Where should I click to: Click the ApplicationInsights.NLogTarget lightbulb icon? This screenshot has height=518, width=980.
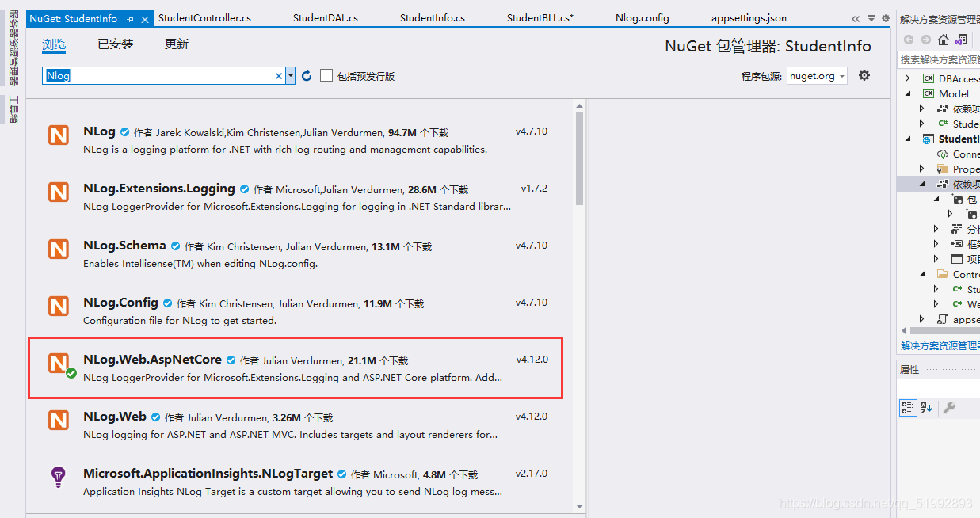coord(58,477)
